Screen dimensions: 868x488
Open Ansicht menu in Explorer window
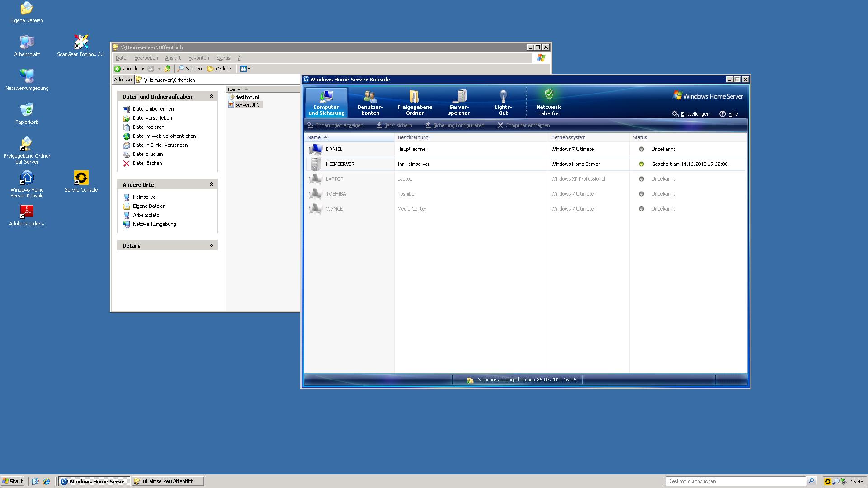(x=173, y=58)
